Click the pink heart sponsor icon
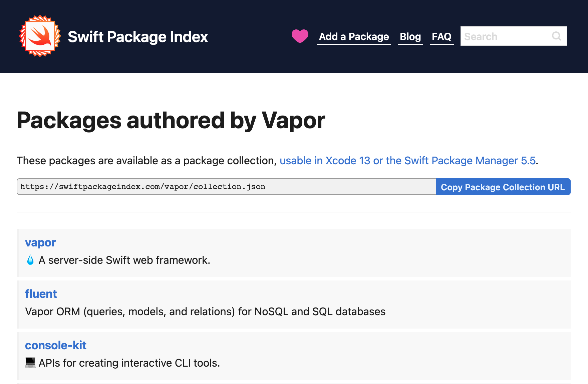Screen dimensions: 588x384 click(x=300, y=36)
